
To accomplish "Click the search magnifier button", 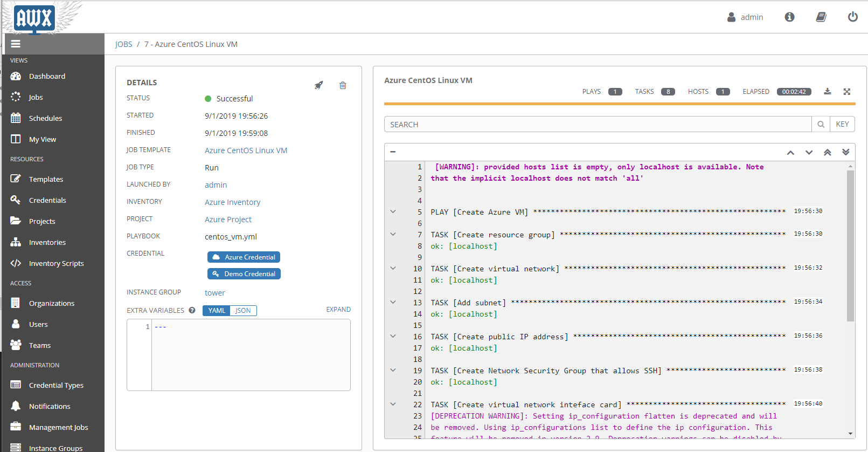I will [x=821, y=124].
